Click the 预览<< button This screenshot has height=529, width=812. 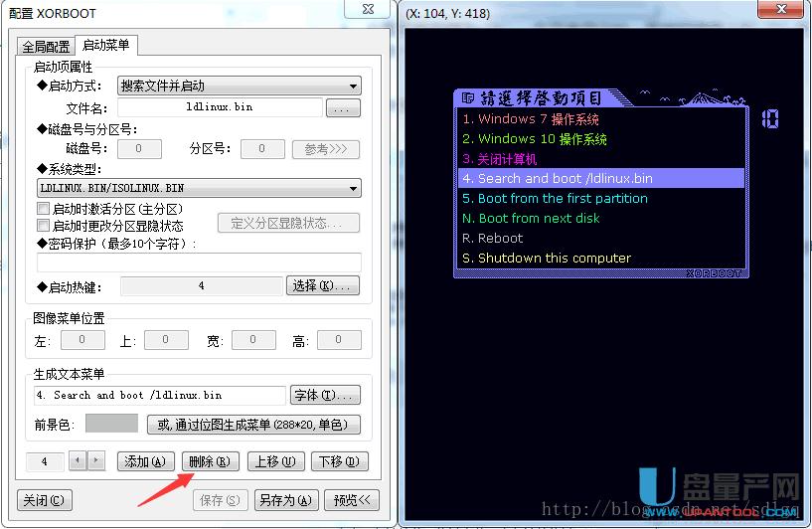tap(352, 500)
